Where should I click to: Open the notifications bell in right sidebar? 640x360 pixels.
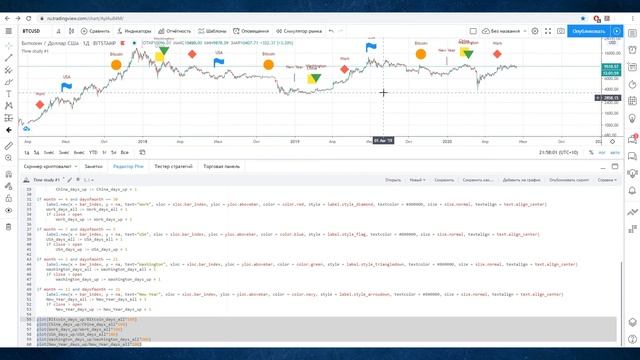(633, 190)
